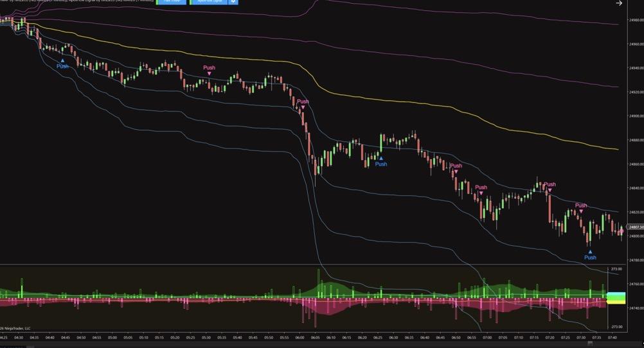Click the cyan and yellow indicator value box
Screen dimensions: 644x348
(616, 298)
